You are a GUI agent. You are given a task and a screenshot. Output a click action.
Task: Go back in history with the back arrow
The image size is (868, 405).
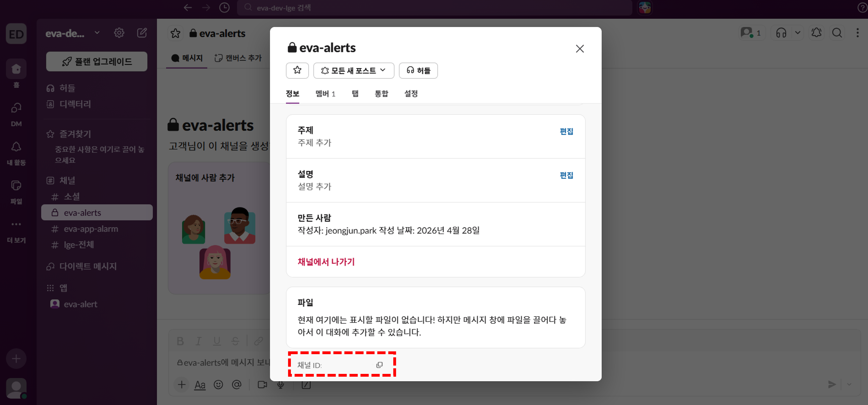(x=188, y=7)
